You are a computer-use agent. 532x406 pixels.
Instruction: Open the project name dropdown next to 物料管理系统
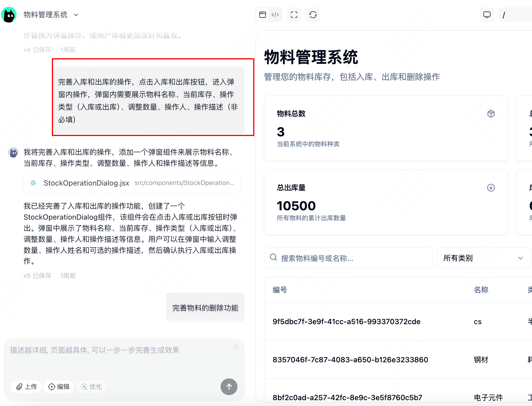pyautogui.click(x=76, y=15)
